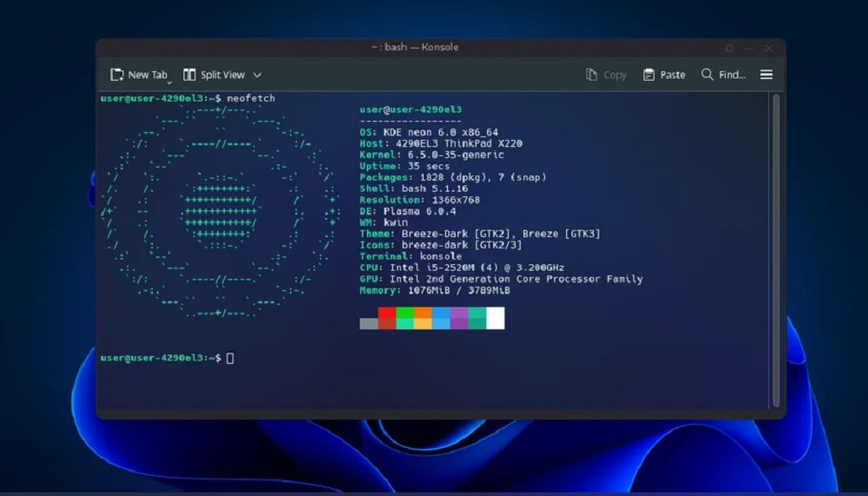Click the Find magnifying glass icon

coord(707,75)
